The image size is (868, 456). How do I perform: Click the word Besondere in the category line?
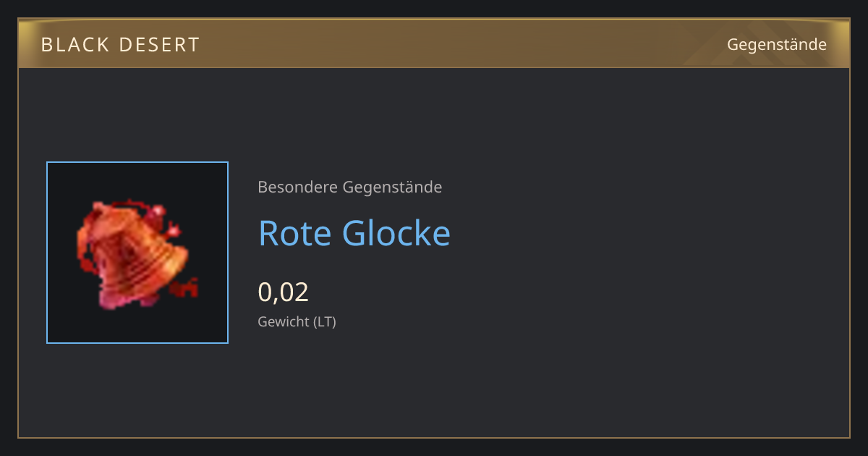(297, 187)
